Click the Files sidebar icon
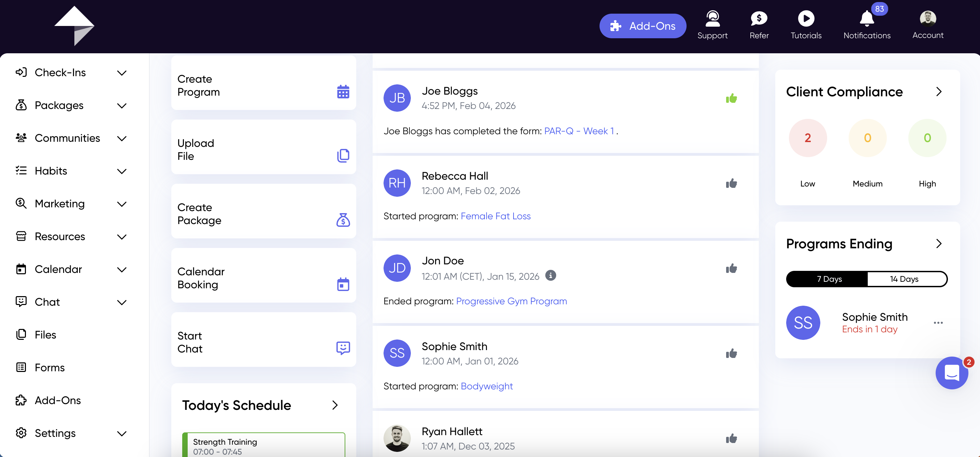 click(x=21, y=334)
